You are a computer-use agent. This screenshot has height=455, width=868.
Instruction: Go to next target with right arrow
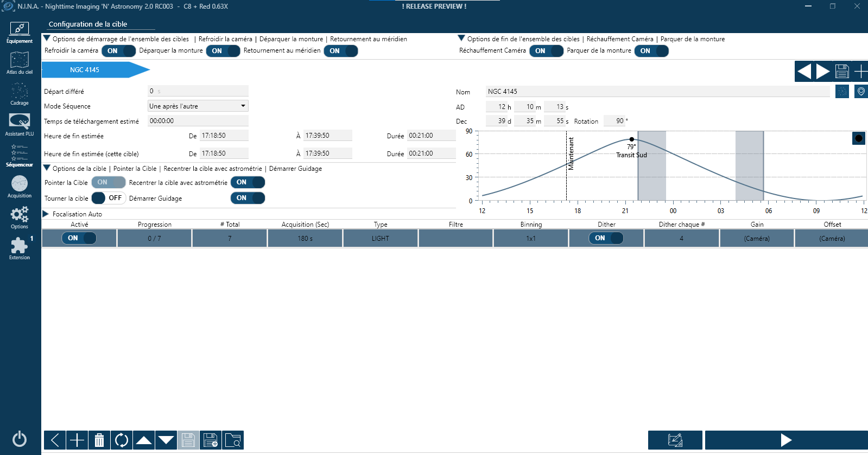tap(823, 71)
